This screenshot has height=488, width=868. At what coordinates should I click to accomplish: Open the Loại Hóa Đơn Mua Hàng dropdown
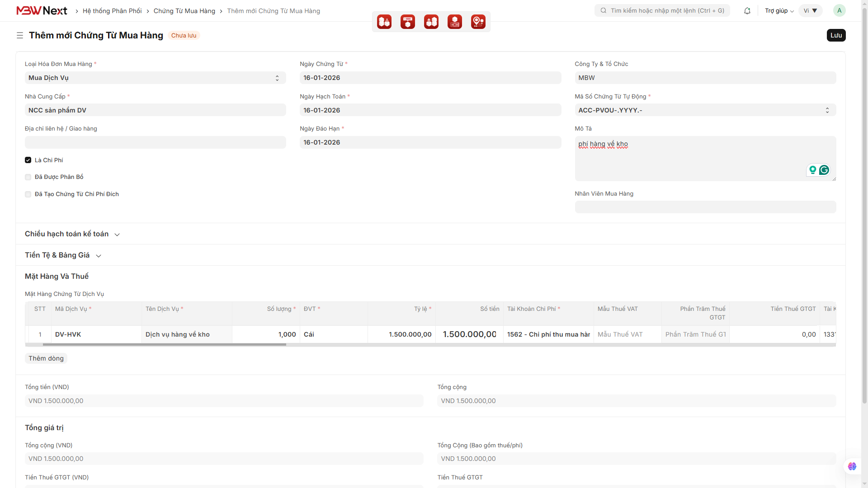(155, 78)
